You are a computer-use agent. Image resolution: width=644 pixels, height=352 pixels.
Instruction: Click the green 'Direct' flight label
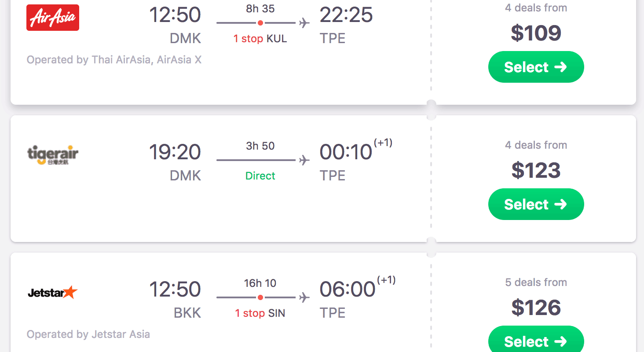pyautogui.click(x=260, y=176)
